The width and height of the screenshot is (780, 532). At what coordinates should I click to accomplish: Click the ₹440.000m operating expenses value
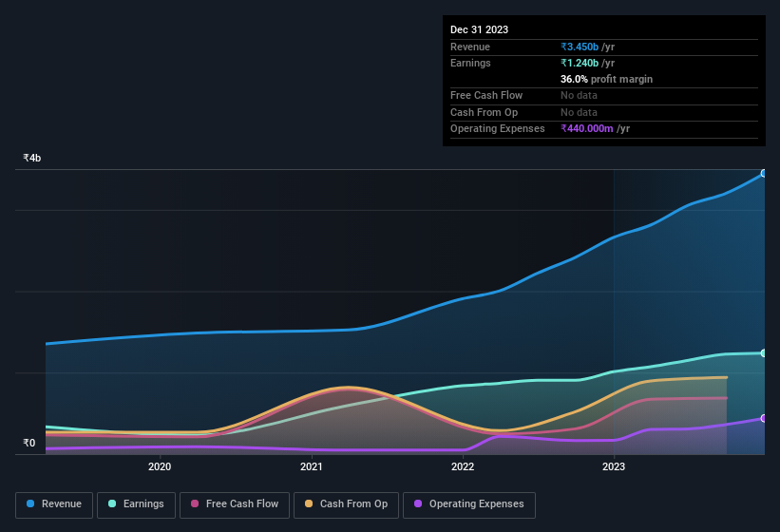point(587,128)
